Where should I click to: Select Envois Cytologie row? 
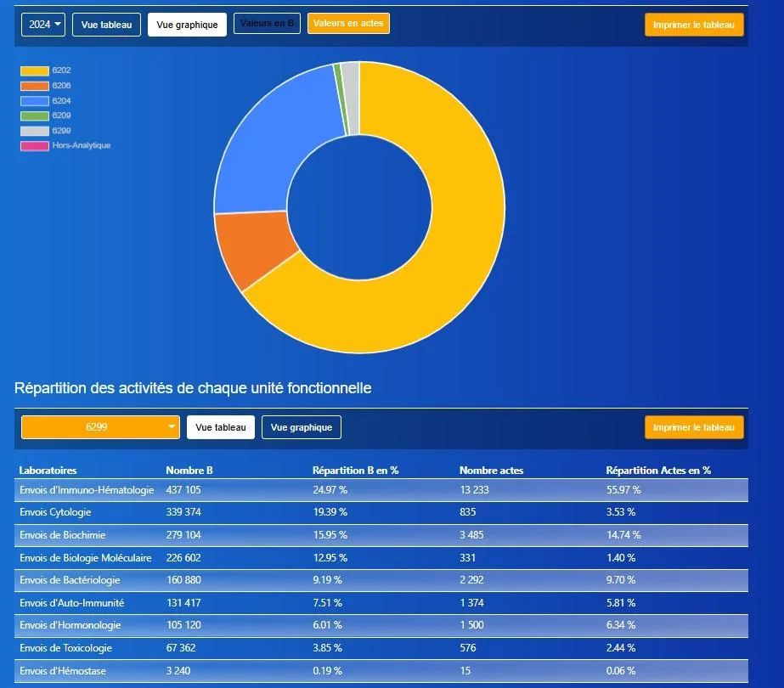pos(381,512)
